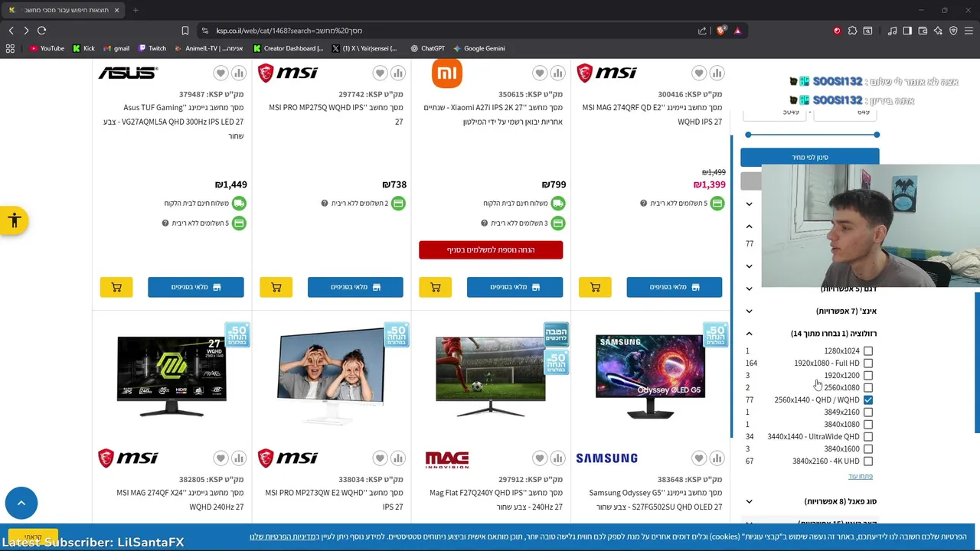Click the left price range slider handle
Screen dimensions: 980x551
coord(748,135)
